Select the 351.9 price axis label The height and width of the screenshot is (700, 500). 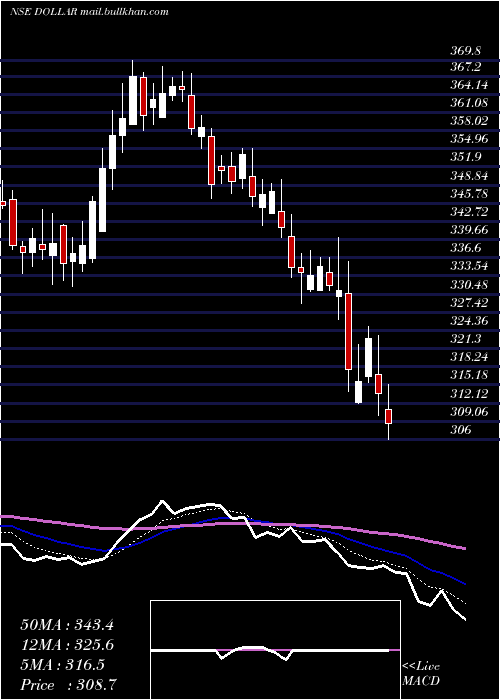coord(466,157)
